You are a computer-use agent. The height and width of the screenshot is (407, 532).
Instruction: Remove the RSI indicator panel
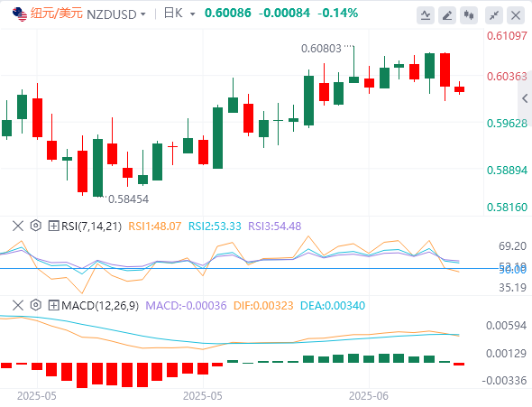[x=18, y=226]
